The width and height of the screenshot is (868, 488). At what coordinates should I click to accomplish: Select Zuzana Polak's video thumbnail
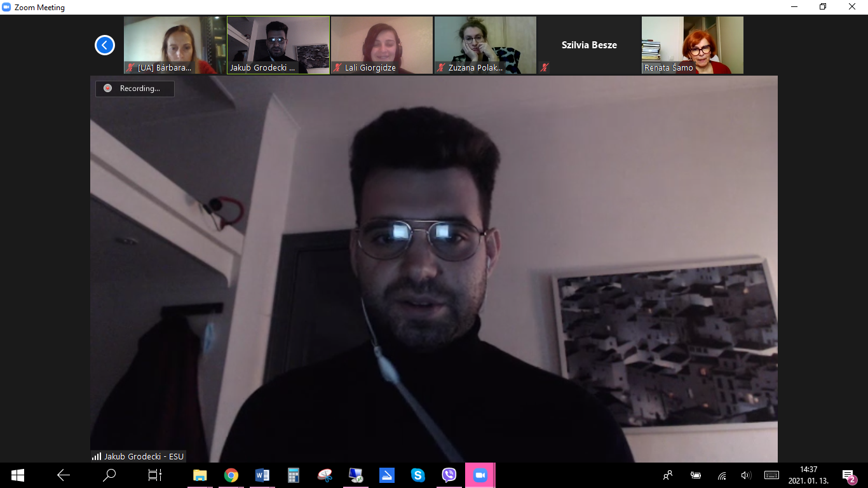[x=485, y=45]
